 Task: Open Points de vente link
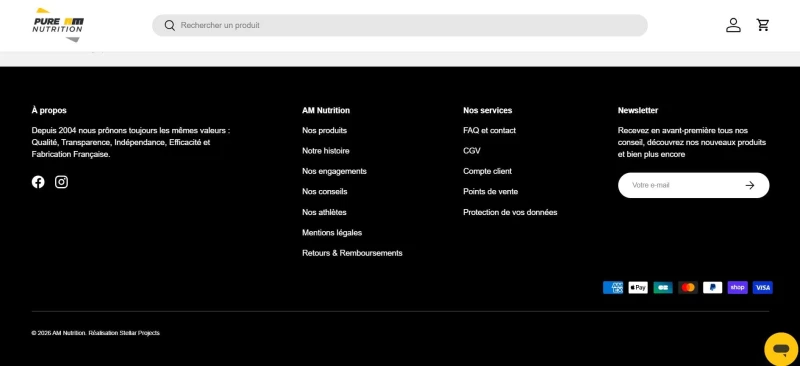(490, 192)
